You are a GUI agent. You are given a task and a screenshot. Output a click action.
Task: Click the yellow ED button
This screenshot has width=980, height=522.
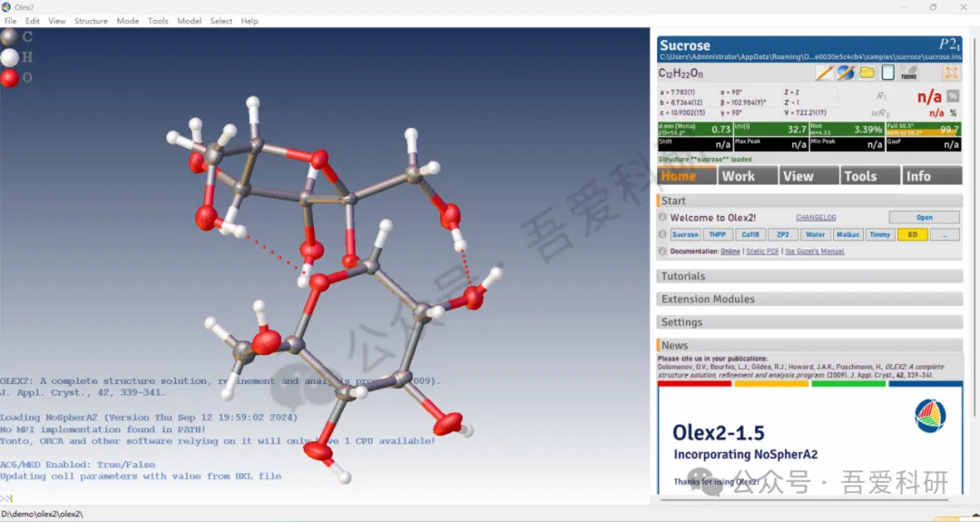click(x=913, y=234)
